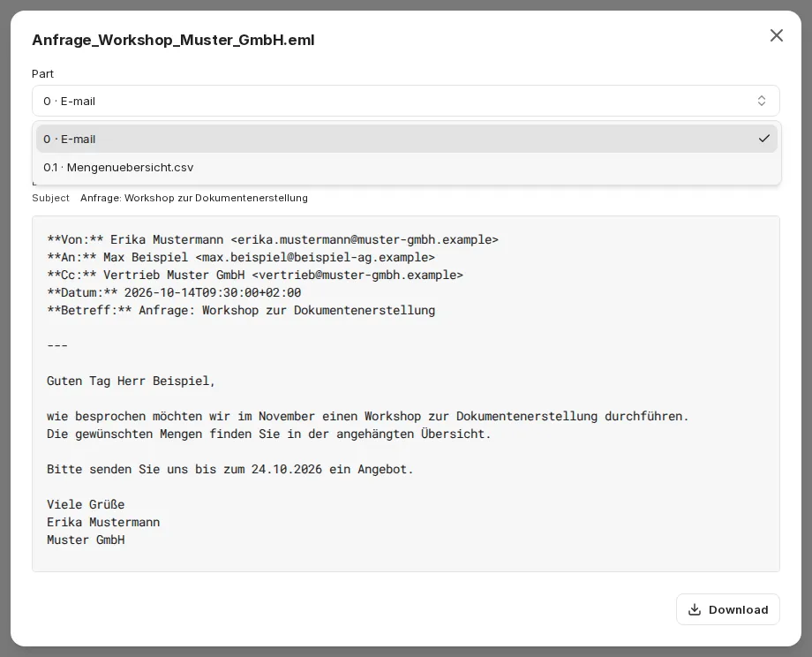812x657 pixels.
Task: Select the '0 · E-mail' option
Action: coord(407,139)
